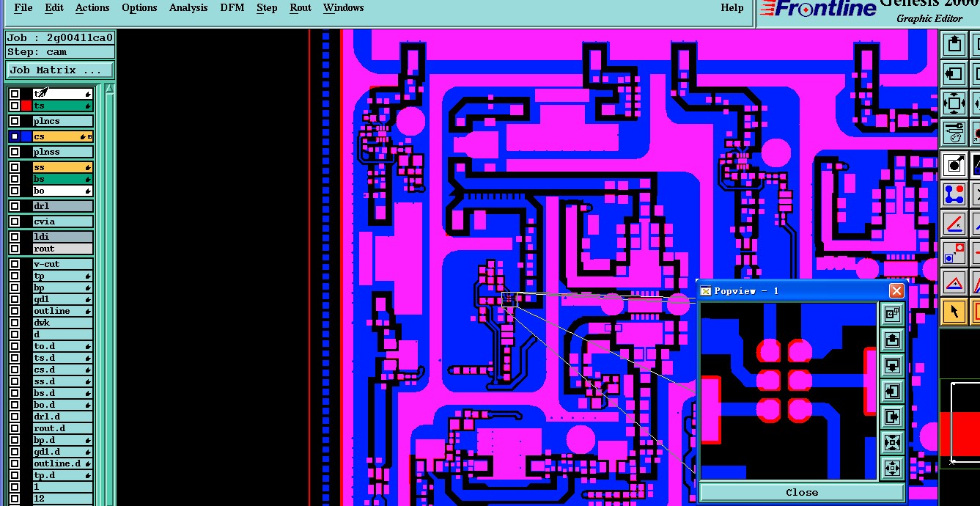This screenshot has height=506, width=980.
Task: Select the layer row named 12
Action: [63, 499]
